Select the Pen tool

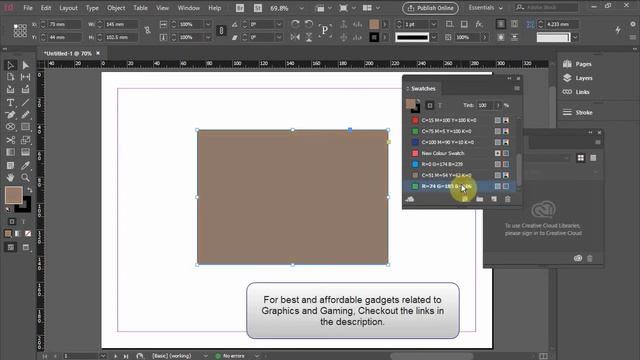[10, 115]
